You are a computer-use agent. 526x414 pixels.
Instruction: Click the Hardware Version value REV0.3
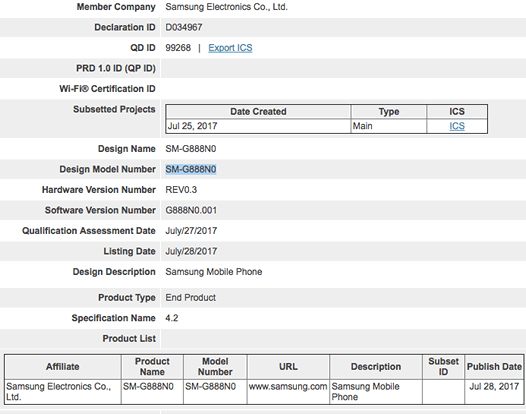tap(181, 190)
